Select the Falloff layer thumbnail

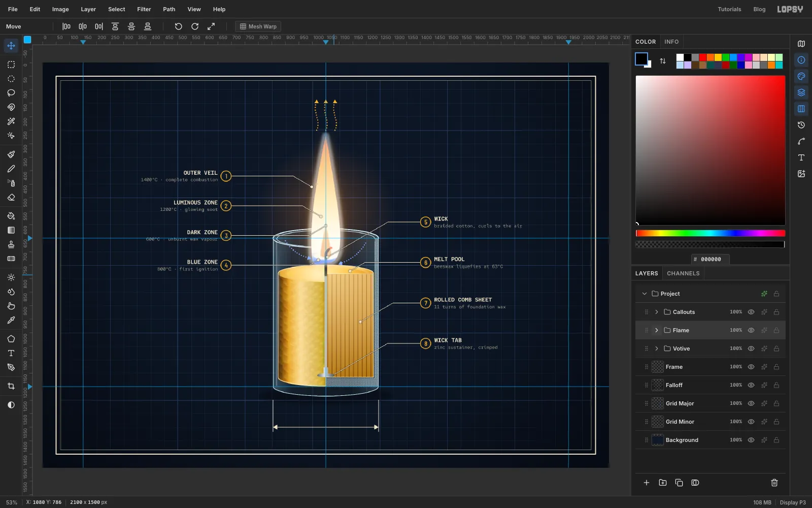coord(658,385)
